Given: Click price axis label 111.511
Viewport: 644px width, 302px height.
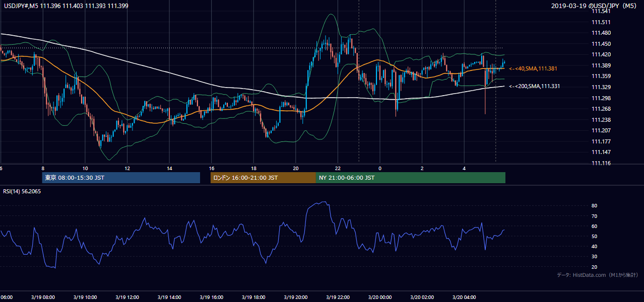Looking at the screenshot, I should (x=601, y=22).
